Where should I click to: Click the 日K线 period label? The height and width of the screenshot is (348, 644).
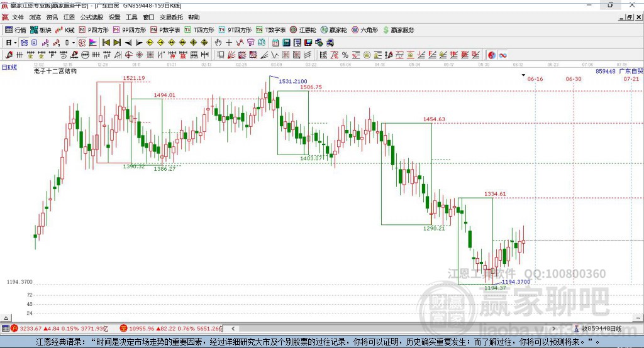click(x=9, y=67)
